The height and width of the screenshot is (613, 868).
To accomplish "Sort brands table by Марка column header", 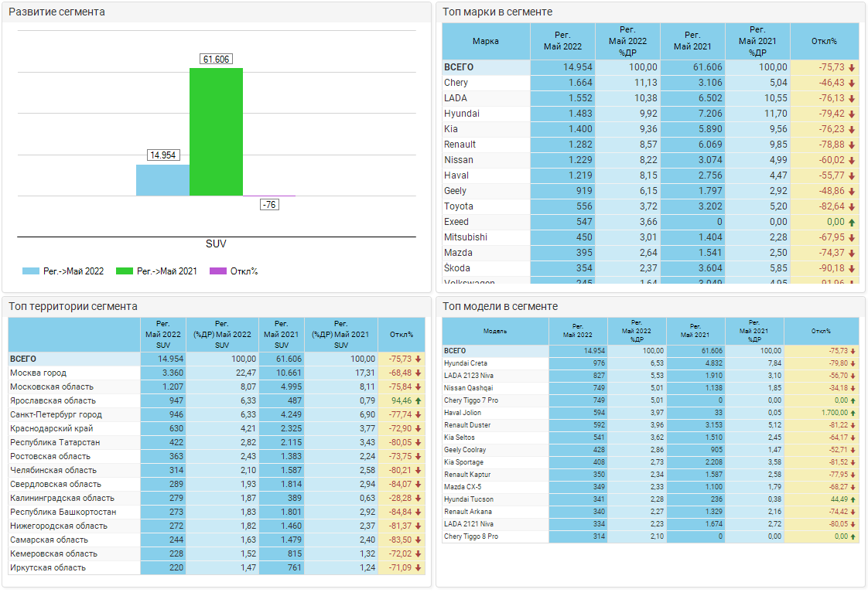I will (486, 42).
